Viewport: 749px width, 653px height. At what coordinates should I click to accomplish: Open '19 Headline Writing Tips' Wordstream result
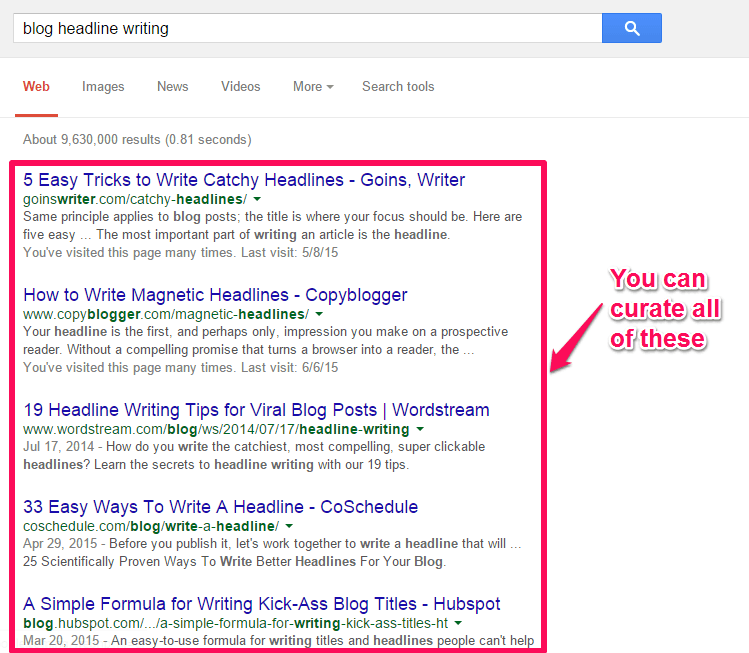click(x=257, y=410)
